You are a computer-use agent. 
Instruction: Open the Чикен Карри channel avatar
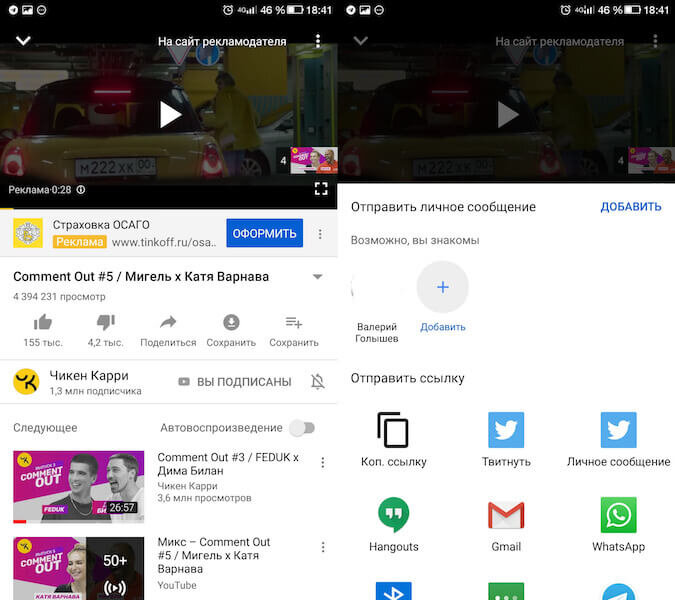[x=26, y=381]
